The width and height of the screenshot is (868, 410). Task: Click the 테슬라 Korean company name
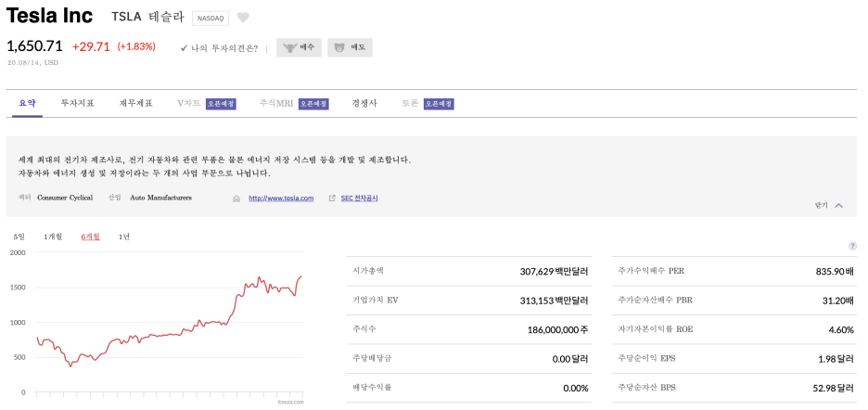coord(166,18)
